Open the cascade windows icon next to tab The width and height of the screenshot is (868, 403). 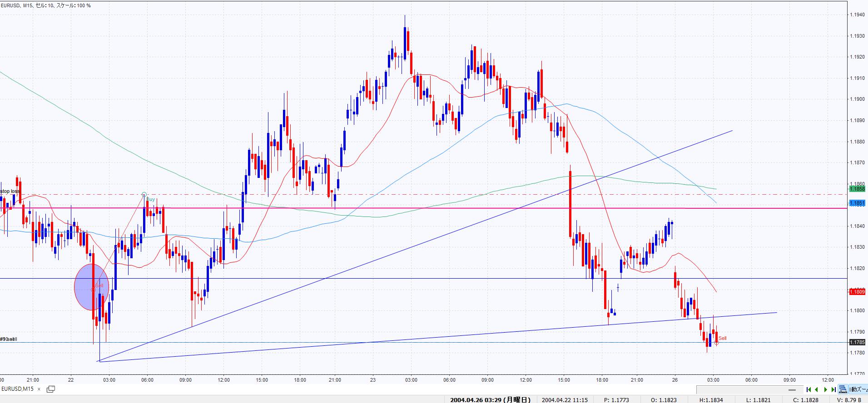[50, 389]
